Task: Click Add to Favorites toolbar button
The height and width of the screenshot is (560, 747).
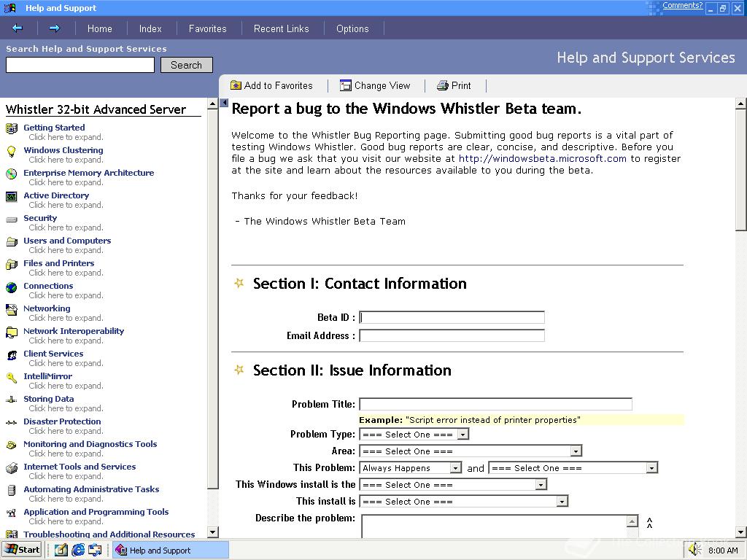Action: (x=271, y=86)
